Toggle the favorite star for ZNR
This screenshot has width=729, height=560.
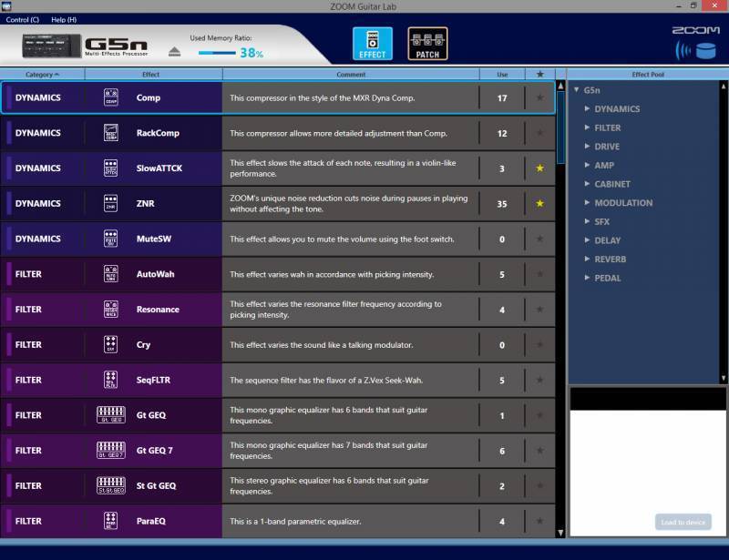point(539,204)
